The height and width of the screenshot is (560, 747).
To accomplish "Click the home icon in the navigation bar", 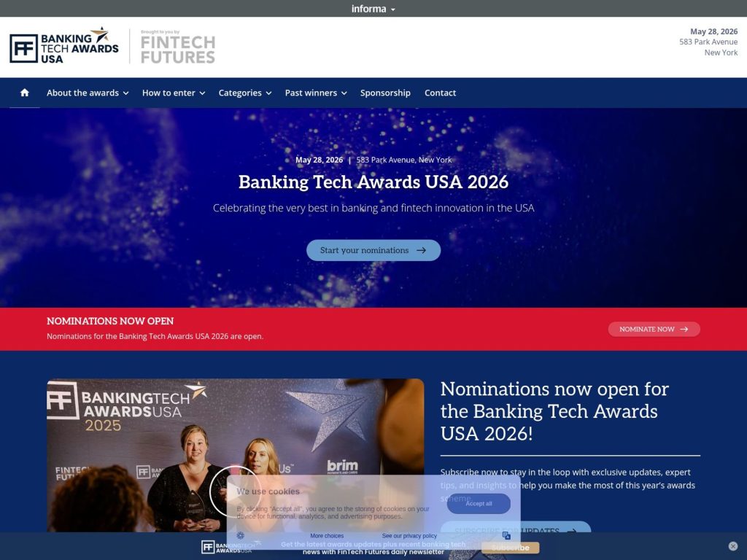I will click(24, 93).
